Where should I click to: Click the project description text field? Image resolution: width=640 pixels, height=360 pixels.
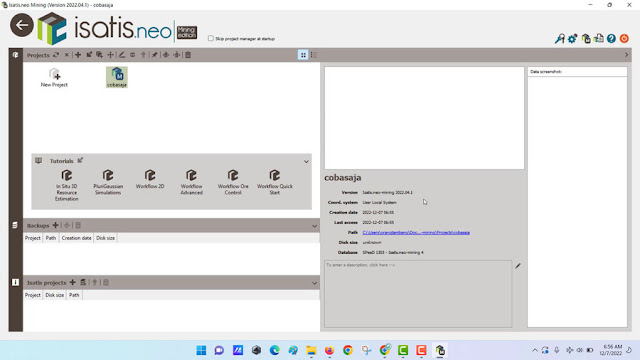(x=418, y=294)
